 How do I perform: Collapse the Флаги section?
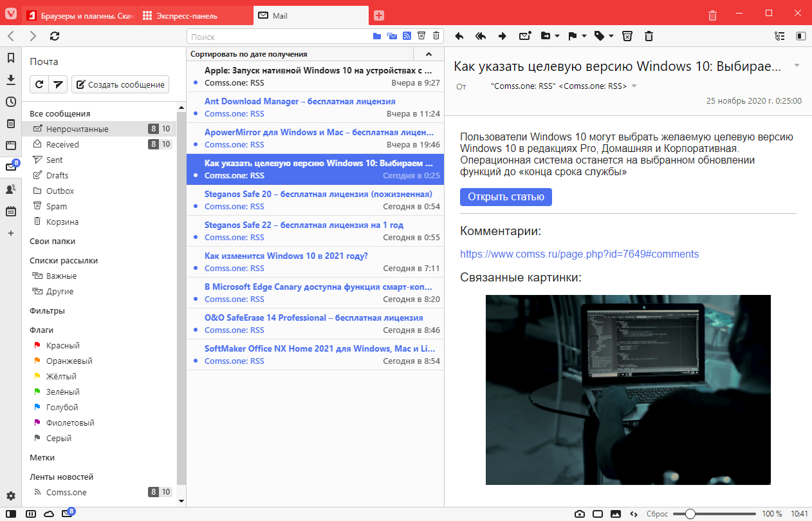[41, 330]
